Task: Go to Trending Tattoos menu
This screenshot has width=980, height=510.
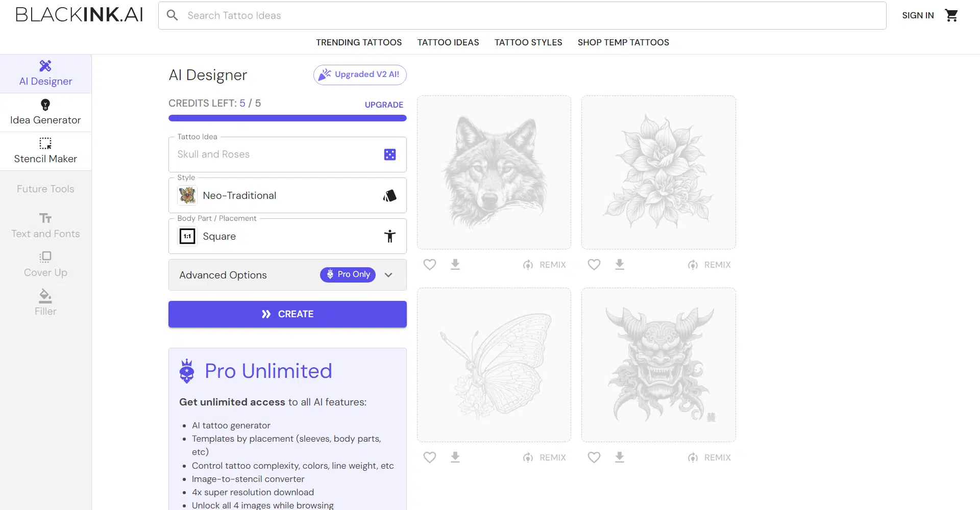Action: (x=358, y=42)
